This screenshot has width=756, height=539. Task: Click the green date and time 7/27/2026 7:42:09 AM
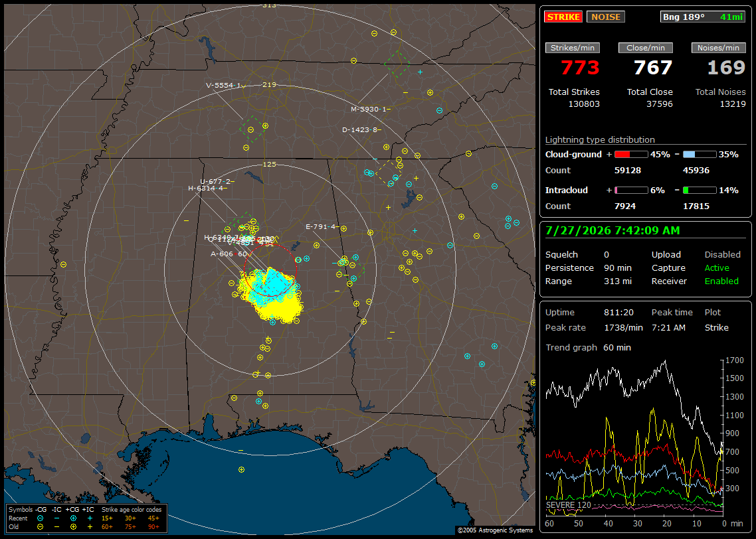(613, 231)
